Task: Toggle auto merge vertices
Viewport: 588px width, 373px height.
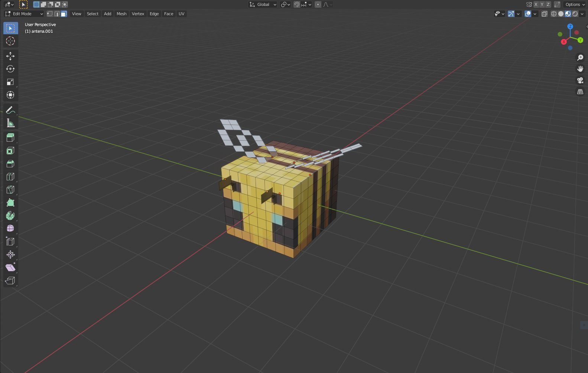Action: click(x=557, y=4)
